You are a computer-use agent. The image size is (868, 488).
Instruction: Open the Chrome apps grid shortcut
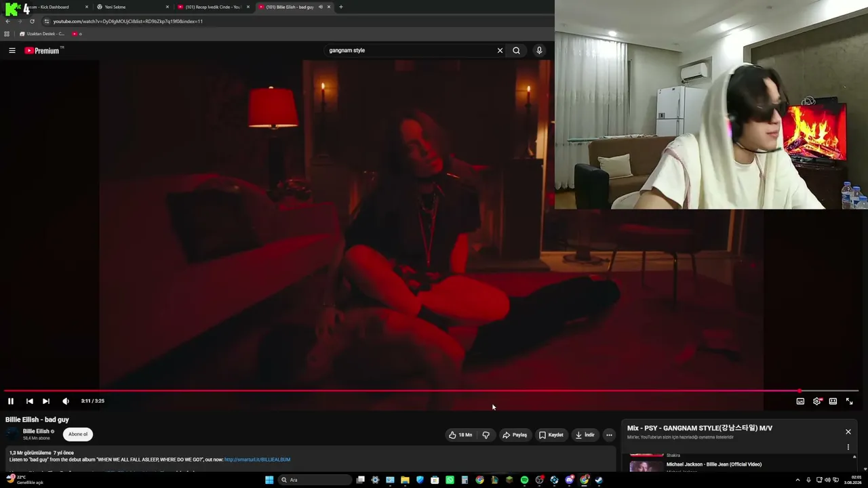[7, 34]
